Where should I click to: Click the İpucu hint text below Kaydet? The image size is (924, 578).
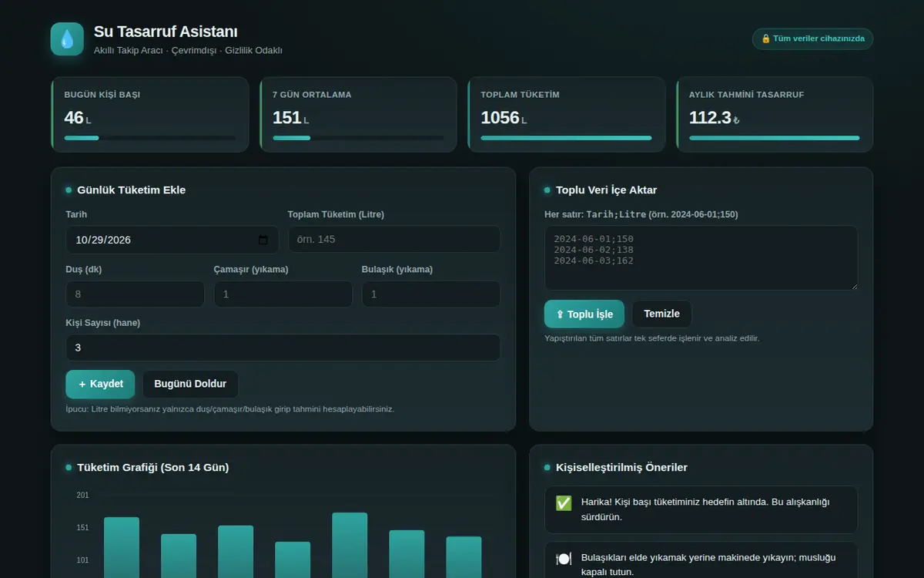point(230,409)
